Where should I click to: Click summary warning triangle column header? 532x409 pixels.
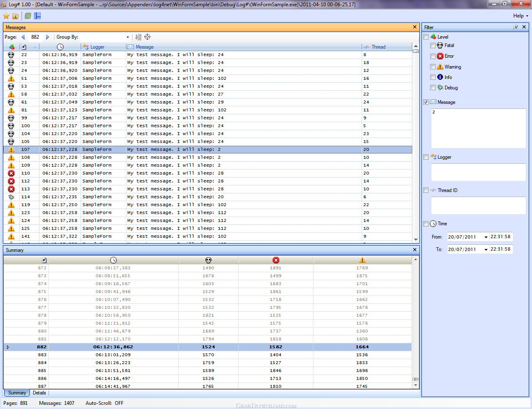point(362,260)
